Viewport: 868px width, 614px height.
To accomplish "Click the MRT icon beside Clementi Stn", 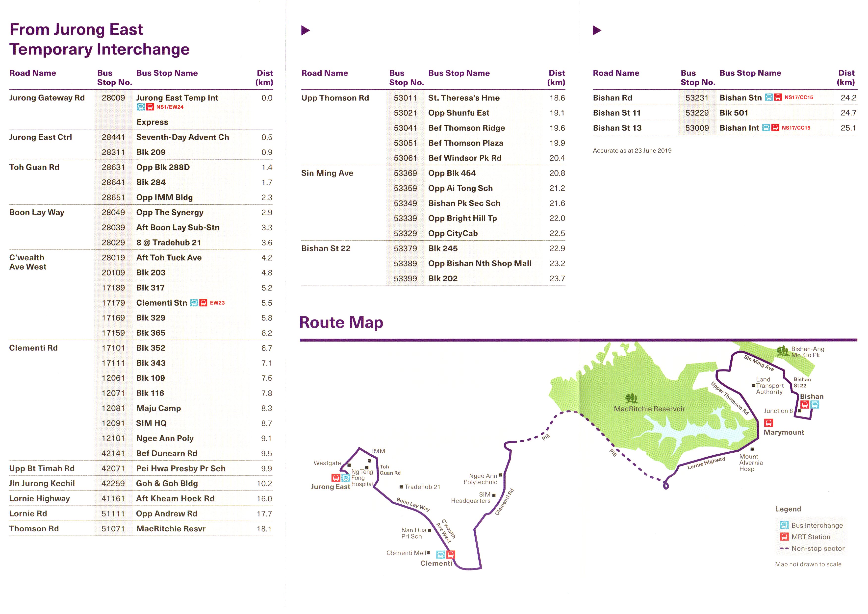I will tap(203, 303).
